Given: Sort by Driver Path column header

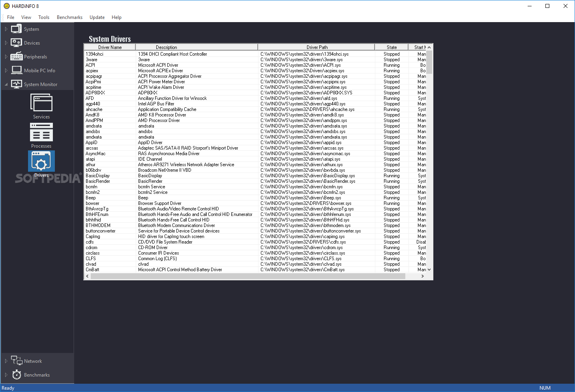Looking at the screenshot, I should point(317,47).
